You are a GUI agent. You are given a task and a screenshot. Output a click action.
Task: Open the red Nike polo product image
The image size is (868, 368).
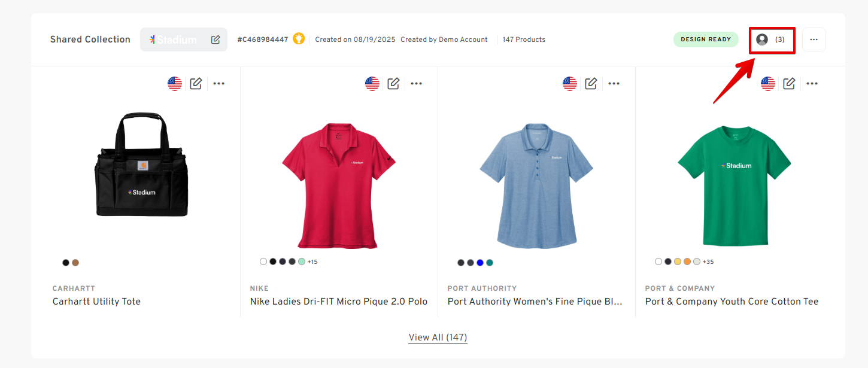339,185
